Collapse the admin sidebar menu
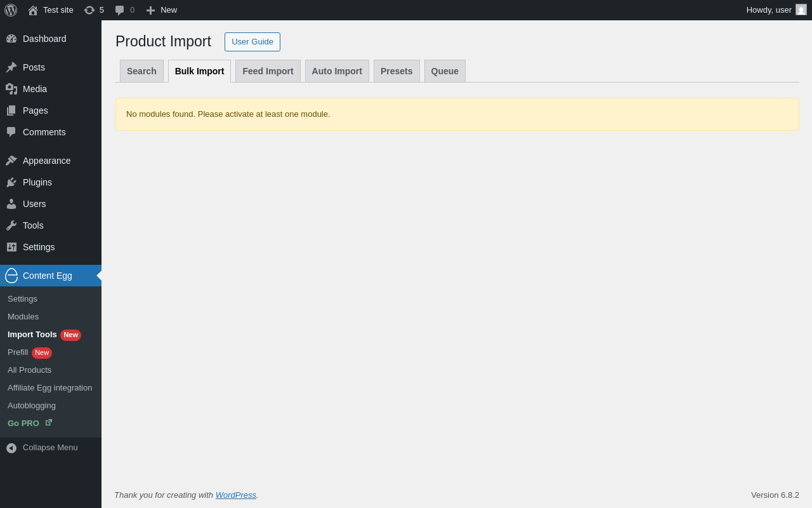Screen dimensions: 812x508 pyautogui.click(x=42, y=448)
